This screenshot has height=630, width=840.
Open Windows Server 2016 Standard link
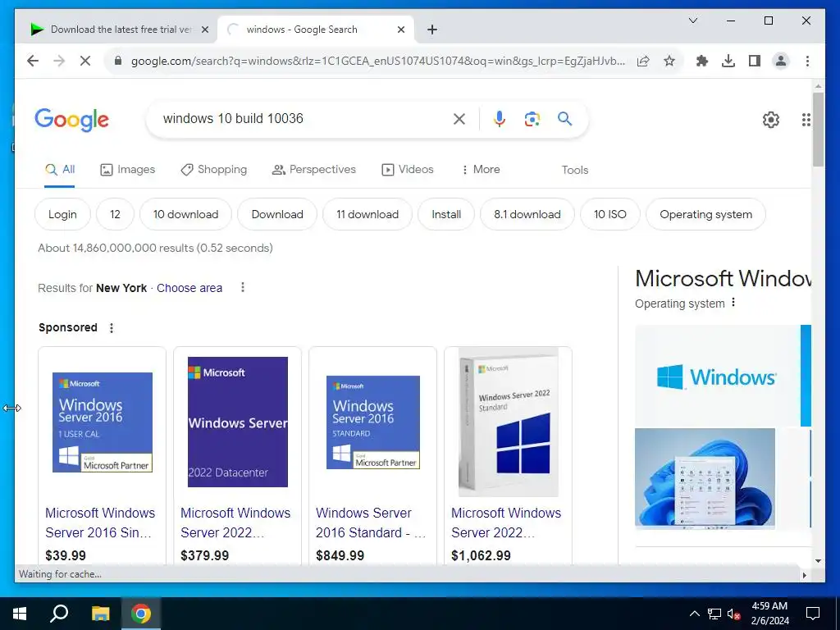(371, 523)
